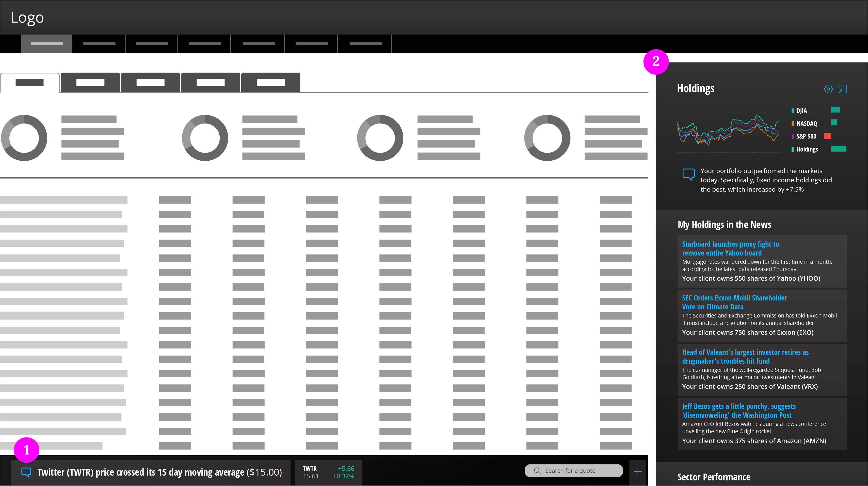
Task: Click the magnifier icon in the quote search
Action: (x=537, y=471)
